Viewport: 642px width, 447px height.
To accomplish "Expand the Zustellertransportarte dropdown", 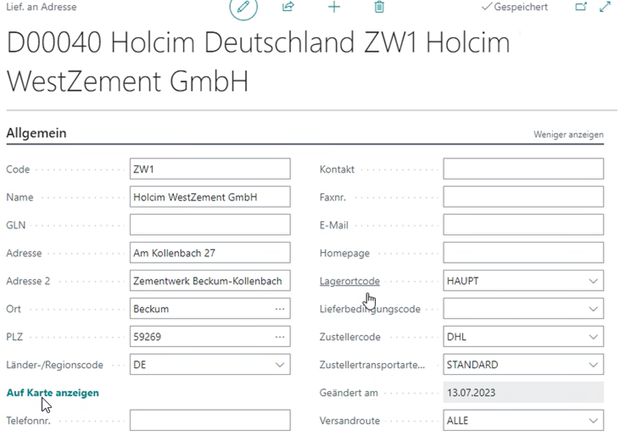I will 593,365.
